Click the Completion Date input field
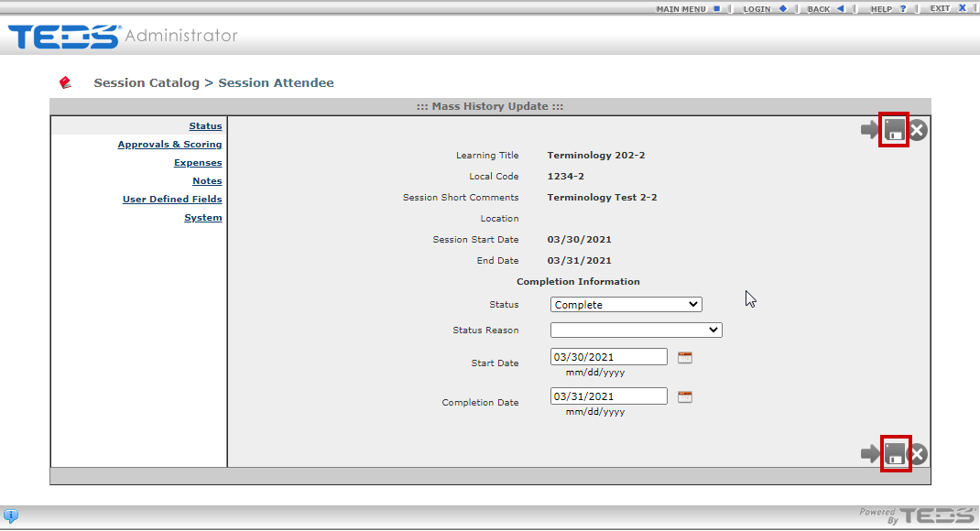The image size is (980, 531). 608,396
